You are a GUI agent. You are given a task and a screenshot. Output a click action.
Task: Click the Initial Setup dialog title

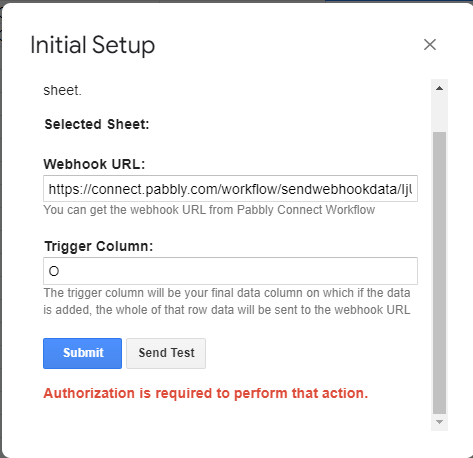(93, 45)
